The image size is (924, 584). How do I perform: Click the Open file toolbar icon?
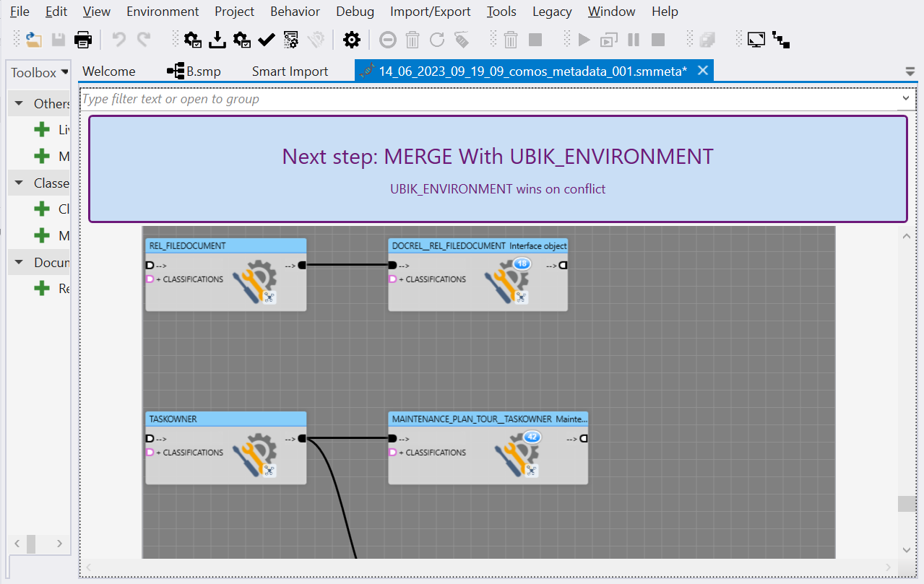(33, 40)
